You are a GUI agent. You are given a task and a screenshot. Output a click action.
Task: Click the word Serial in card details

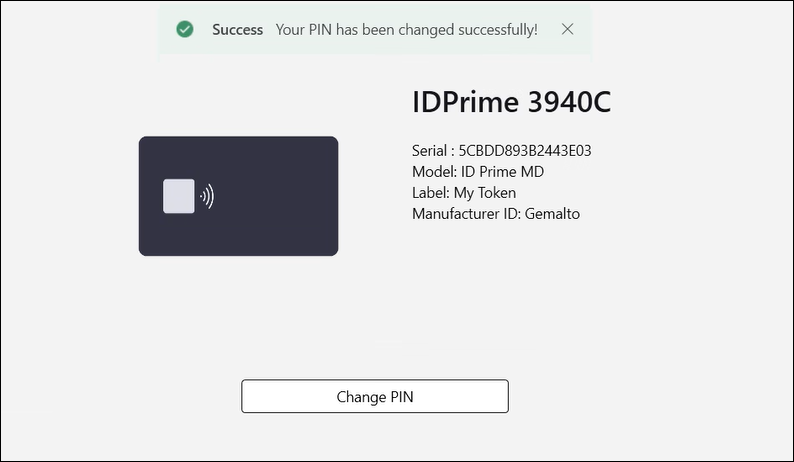pyautogui.click(x=430, y=151)
